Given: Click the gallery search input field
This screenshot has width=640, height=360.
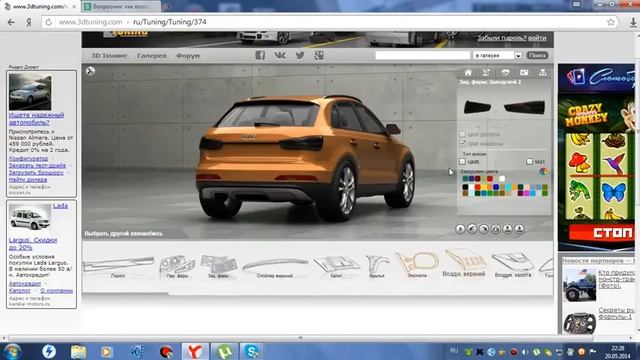Looking at the screenshot, I should click(x=423, y=55).
